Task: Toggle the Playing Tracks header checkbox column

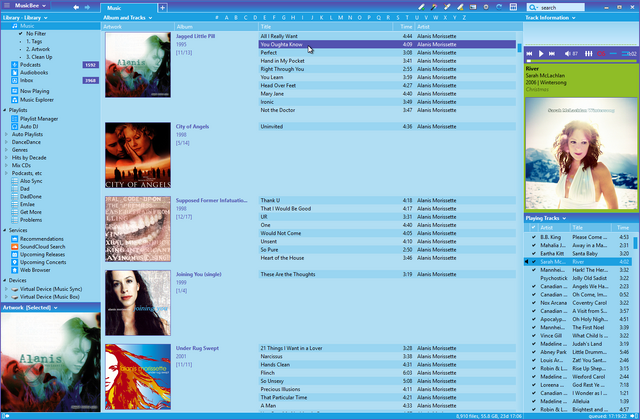Action: click(x=533, y=227)
